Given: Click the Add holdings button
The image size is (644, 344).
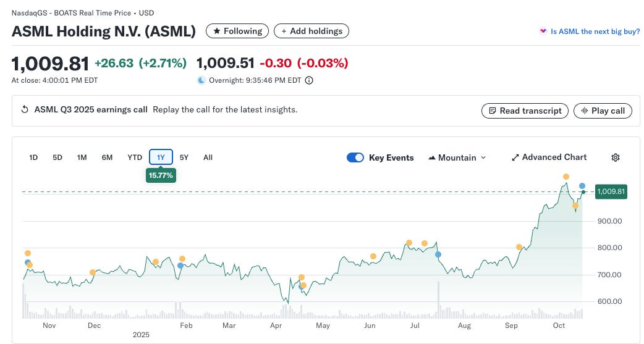Looking at the screenshot, I should [311, 31].
